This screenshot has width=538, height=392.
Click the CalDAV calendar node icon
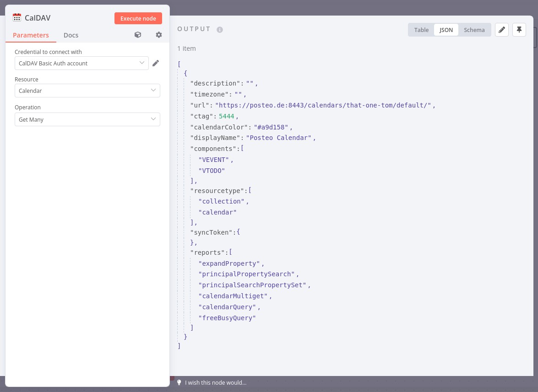(17, 17)
